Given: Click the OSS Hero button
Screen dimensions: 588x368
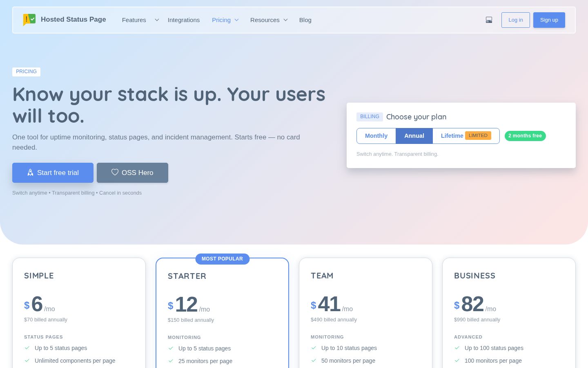Looking at the screenshot, I should (x=132, y=173).
